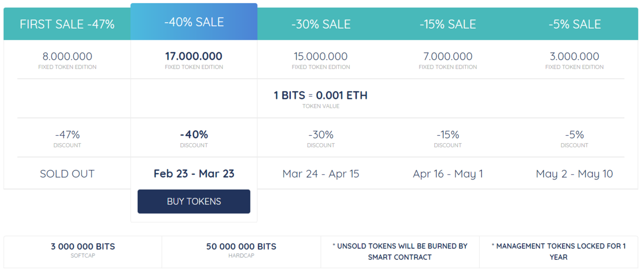This screenshot has height=274, width=644.
Task: Click the Mar 24 - Apr 15 dates
Action: (x=321, y=174)
